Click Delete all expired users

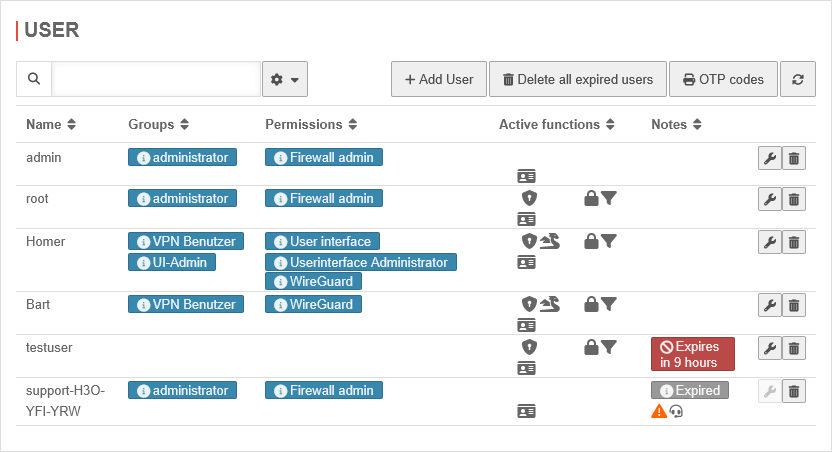[x=577, y=80]
